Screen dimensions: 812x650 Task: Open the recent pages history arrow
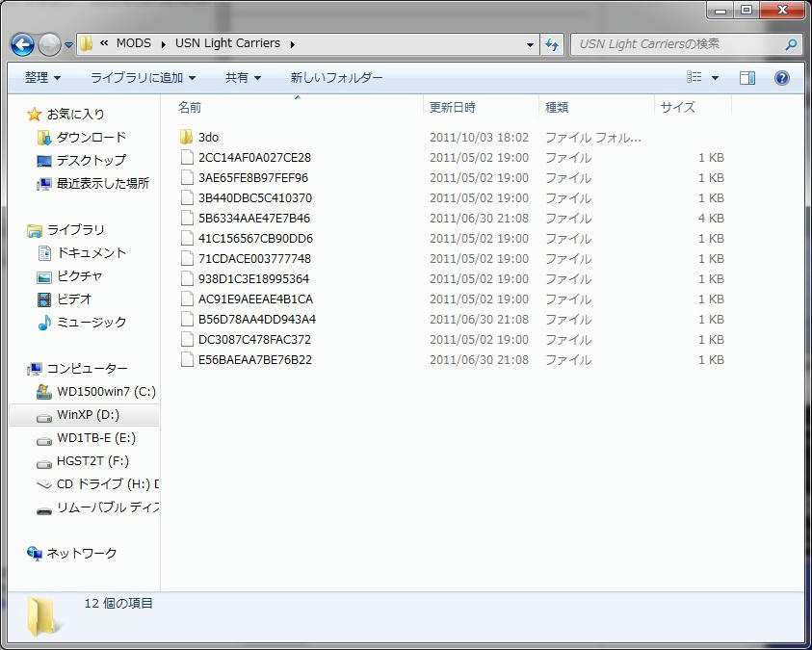pyautogui.click(x=68, y=45)
